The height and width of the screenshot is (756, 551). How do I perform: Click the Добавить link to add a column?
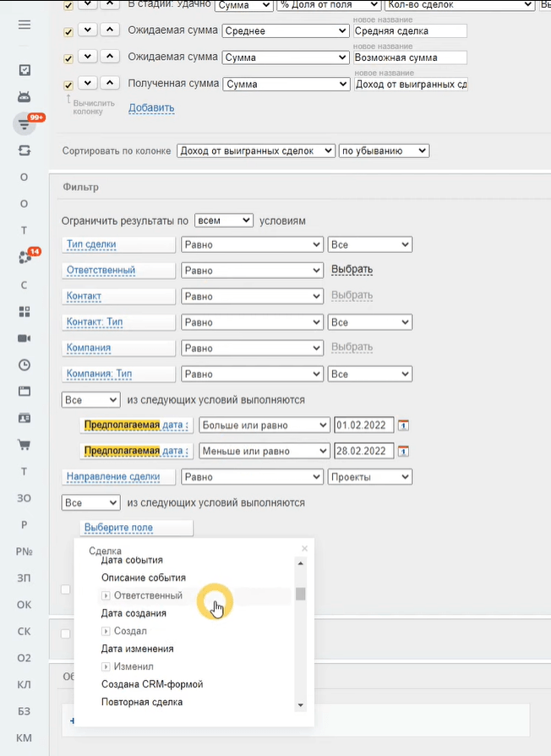pyautogui.click(x=151, y=108)
